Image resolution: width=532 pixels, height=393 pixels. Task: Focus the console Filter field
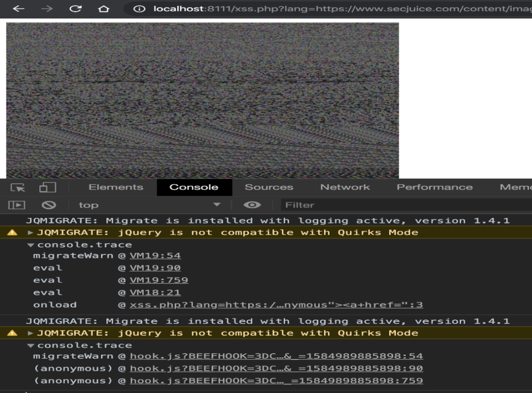pyautogui.click(x=406, y=205)
